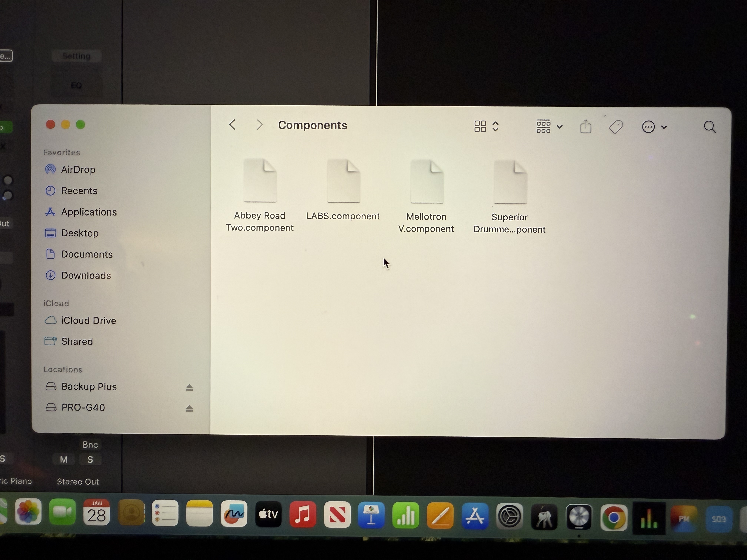Go forward in Finder navigation
This screenshot has width=747, height=560.
[259, 125]
